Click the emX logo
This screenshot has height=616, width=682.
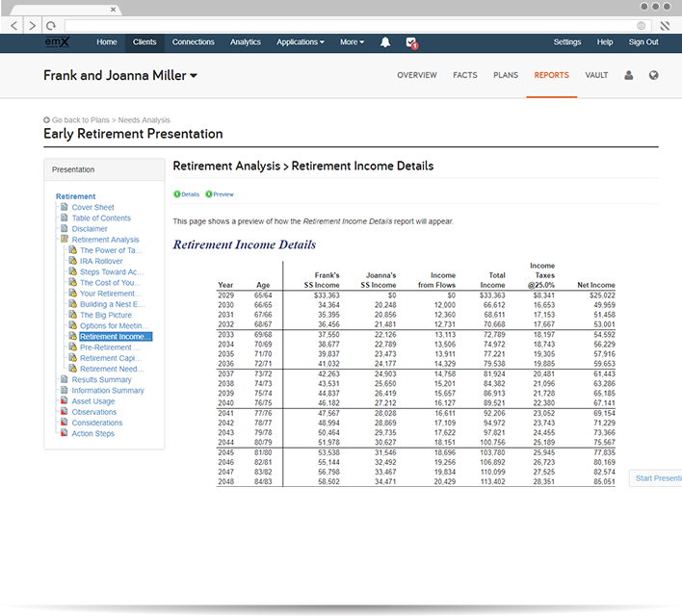click(57, 42)
